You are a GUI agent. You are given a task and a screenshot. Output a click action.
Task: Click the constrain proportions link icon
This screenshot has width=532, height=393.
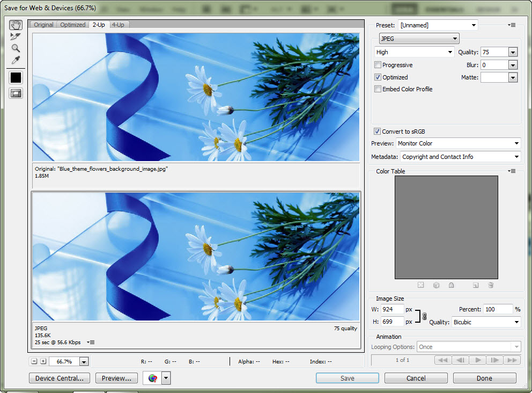[x=424, y=316]
